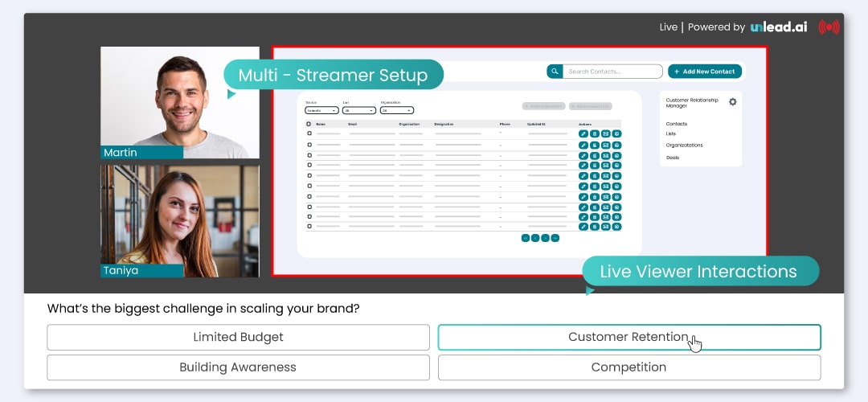The width and height of the screenshot is (868, 402).
Task: Click the email envelope icon in first contact row
Action: tap(606, 133)
